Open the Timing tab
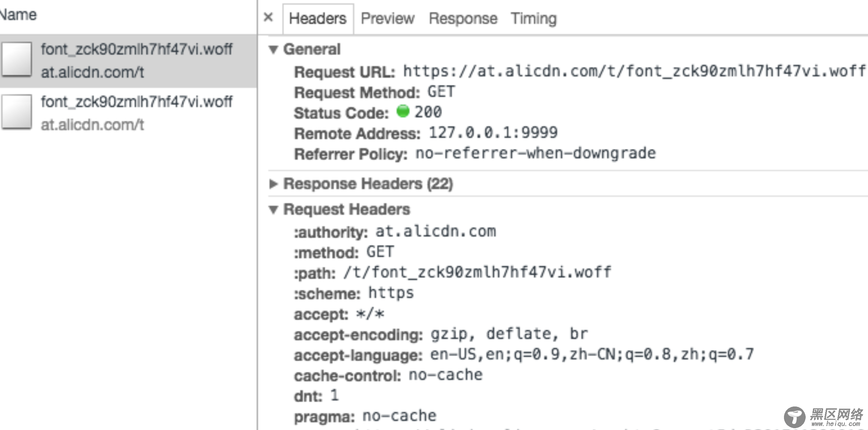Viewport: 868px width, 430px height. pyautogui.click(x=534, y=18)
